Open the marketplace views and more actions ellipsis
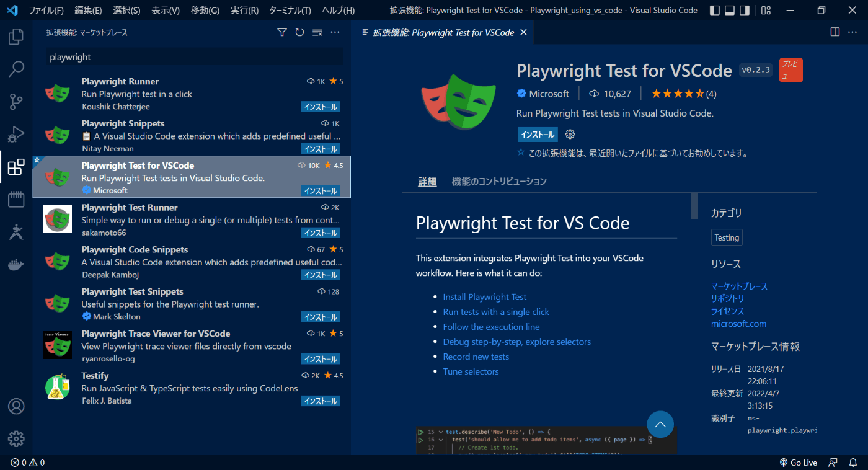This screenshot has width=868, height=470. pos(335,32)
